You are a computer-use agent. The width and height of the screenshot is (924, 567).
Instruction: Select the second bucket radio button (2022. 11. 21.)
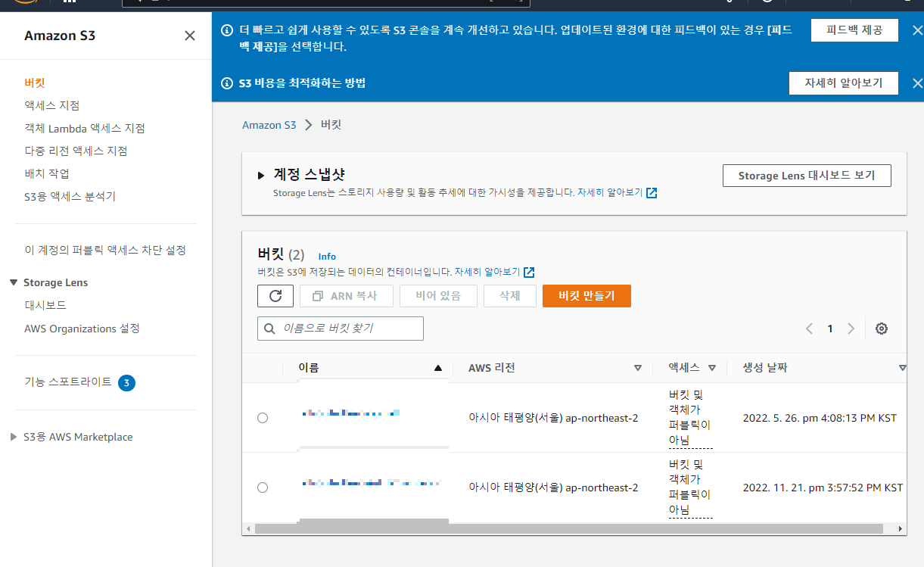[x=263, y=488]
